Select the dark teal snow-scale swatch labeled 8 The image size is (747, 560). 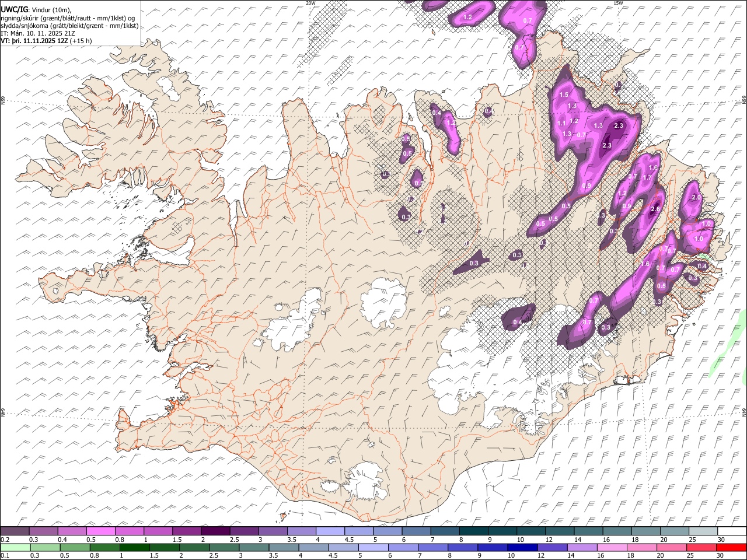[474, 531]
